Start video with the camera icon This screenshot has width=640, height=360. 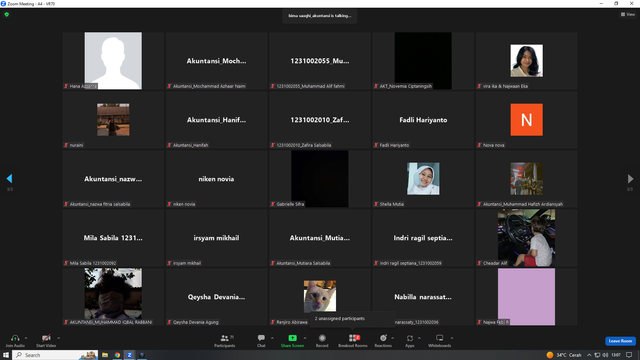(x=46, y=338)
